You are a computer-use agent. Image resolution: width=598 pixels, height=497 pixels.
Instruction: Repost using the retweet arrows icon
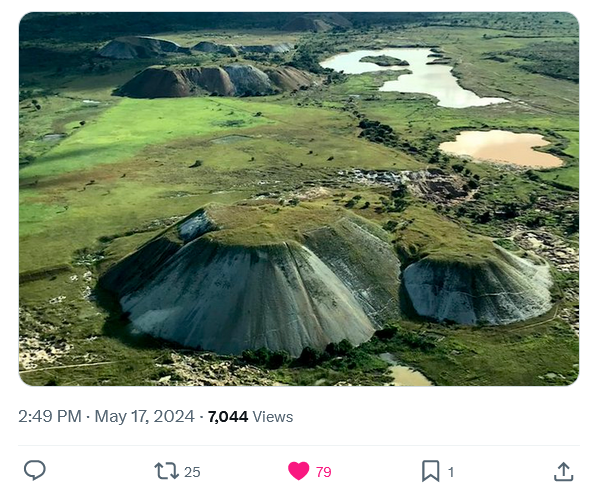coord(166,471)
